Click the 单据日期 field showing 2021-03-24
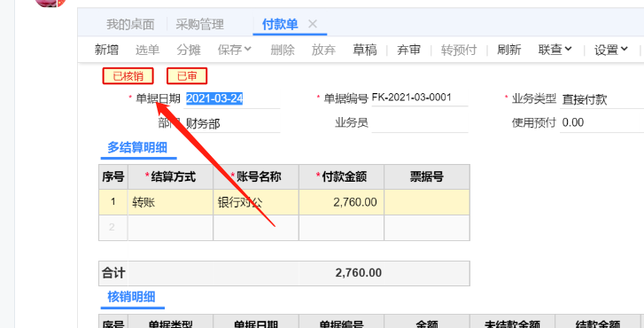This screenshot has height=328, width=644. tap(232, 98)
